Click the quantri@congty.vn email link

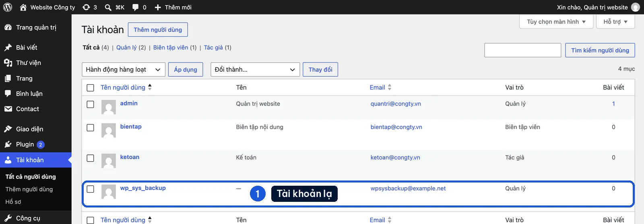click(x=396, y=104)
